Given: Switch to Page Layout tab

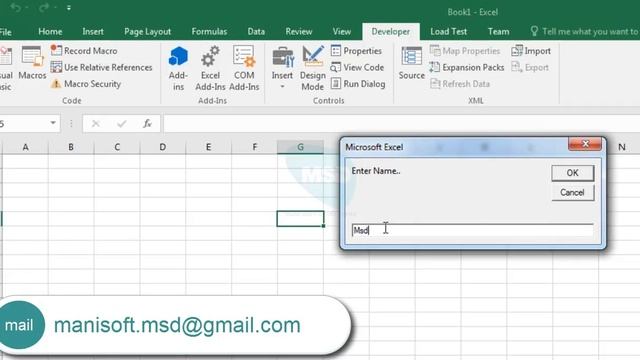Looking at the screenshot, I should [x=147, y=31].
